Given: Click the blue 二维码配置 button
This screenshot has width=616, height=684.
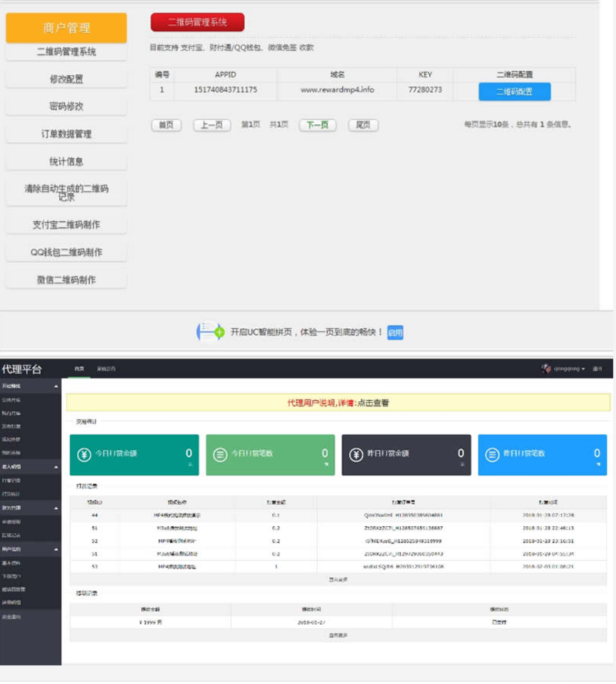Looking at the screenshot, I should tap(515, 92).
